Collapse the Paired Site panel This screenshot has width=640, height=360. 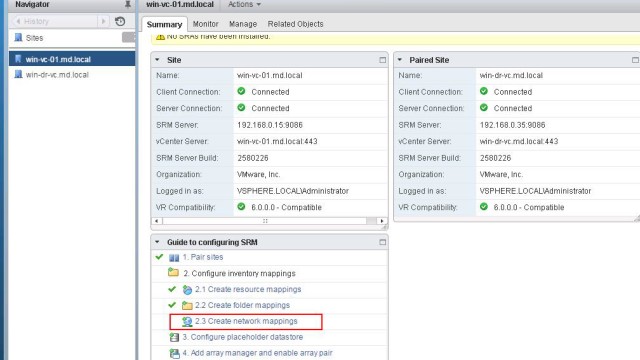pyautogui.click(x=400, y=60)
